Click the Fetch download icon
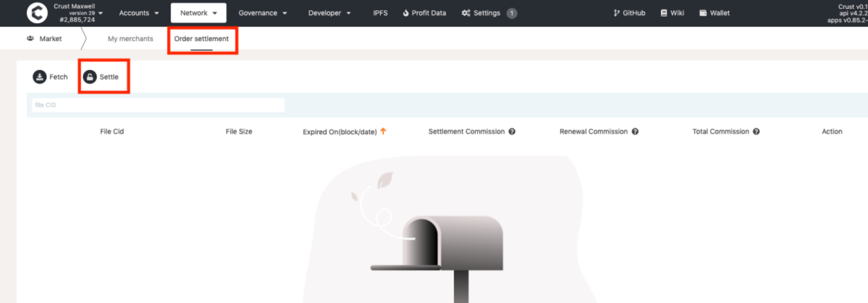The height and width of the screenshot is (303, 868). click(x=40, y=77)
